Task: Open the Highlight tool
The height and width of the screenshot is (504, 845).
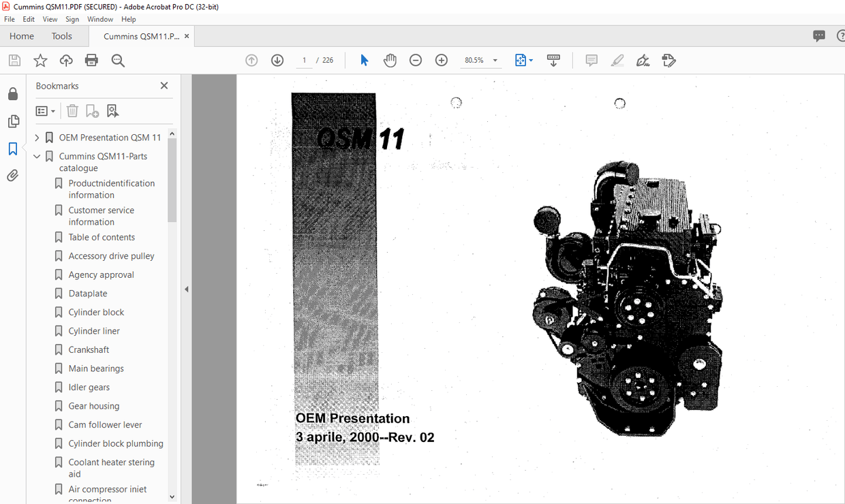Action: [x=617, y=60]
